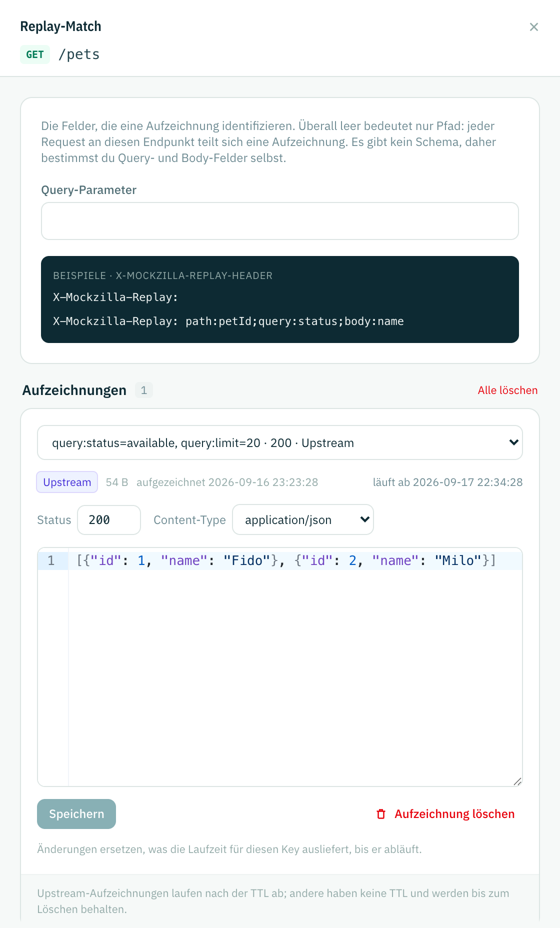Click the /pets endpoint path
The width and height of the screenshot is (560, 928).
tap(79, 54)
